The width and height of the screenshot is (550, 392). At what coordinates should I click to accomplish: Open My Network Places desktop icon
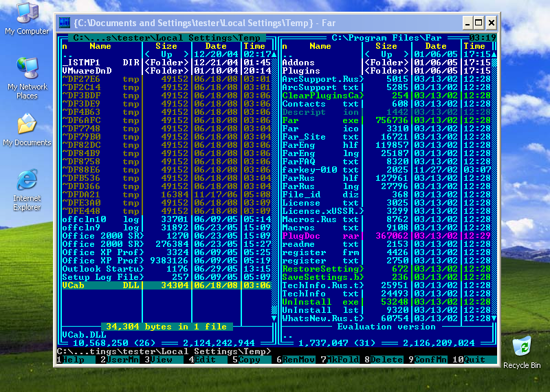click(x=27, y=78)
